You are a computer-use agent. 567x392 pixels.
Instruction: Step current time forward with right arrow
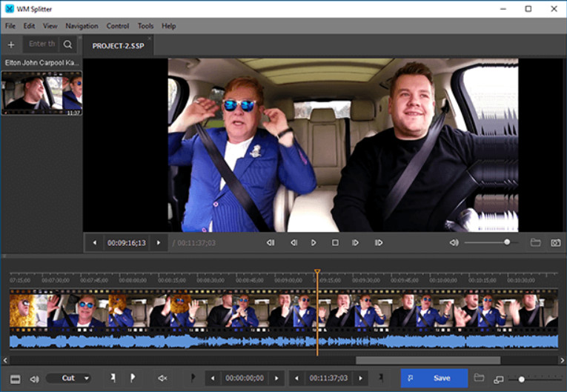click(159, 242)
